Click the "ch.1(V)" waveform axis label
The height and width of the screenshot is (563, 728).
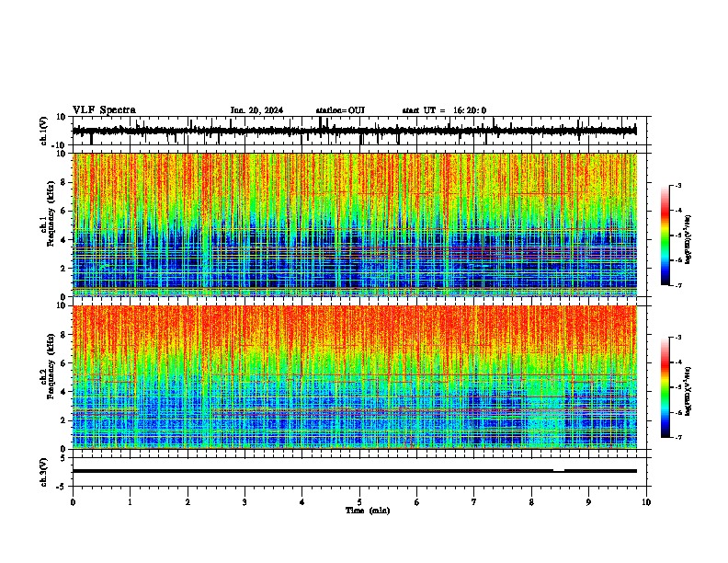(44, 131)
